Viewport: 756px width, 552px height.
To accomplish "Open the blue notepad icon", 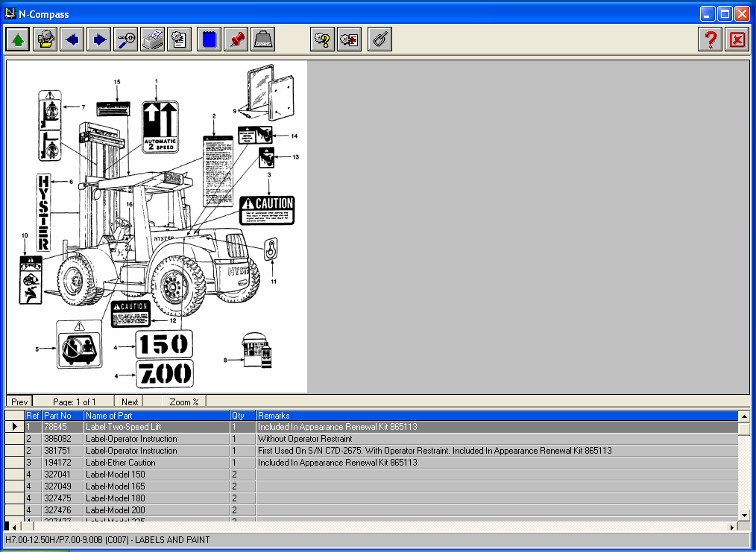I will (x=210, y=39).
